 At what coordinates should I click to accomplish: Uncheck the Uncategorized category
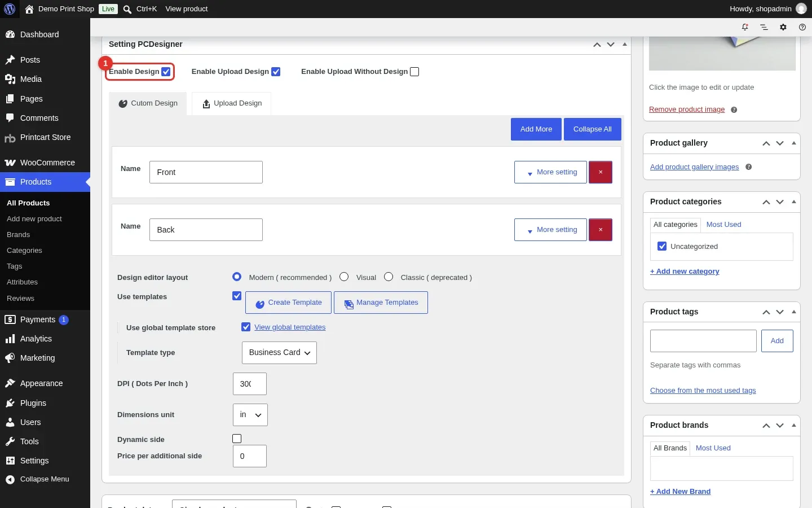pyautogui.click(x=662, y=246)
